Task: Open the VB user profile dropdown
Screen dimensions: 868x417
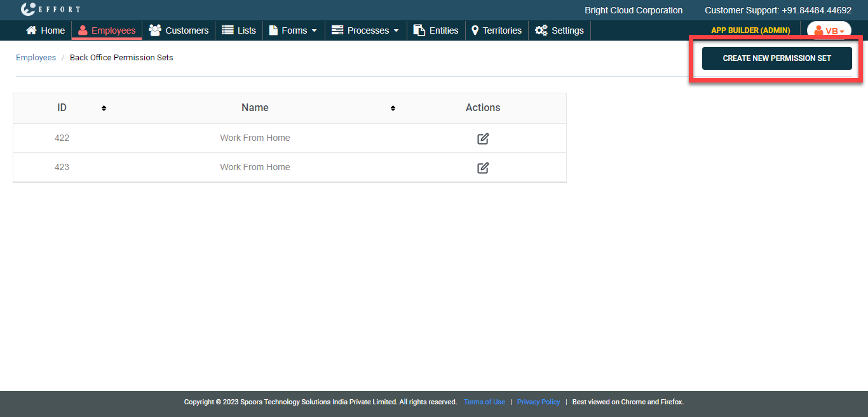Action: pyautogui.click(x=829, y=31)
